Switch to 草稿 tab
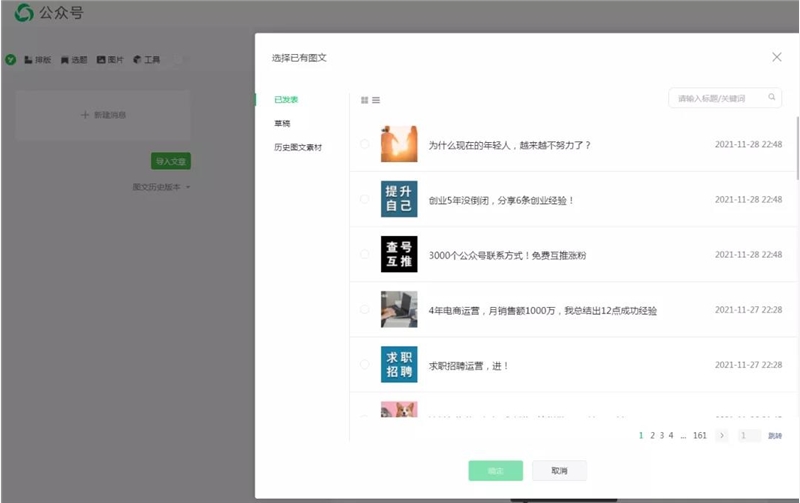800x503 pixels. [282, 123]
